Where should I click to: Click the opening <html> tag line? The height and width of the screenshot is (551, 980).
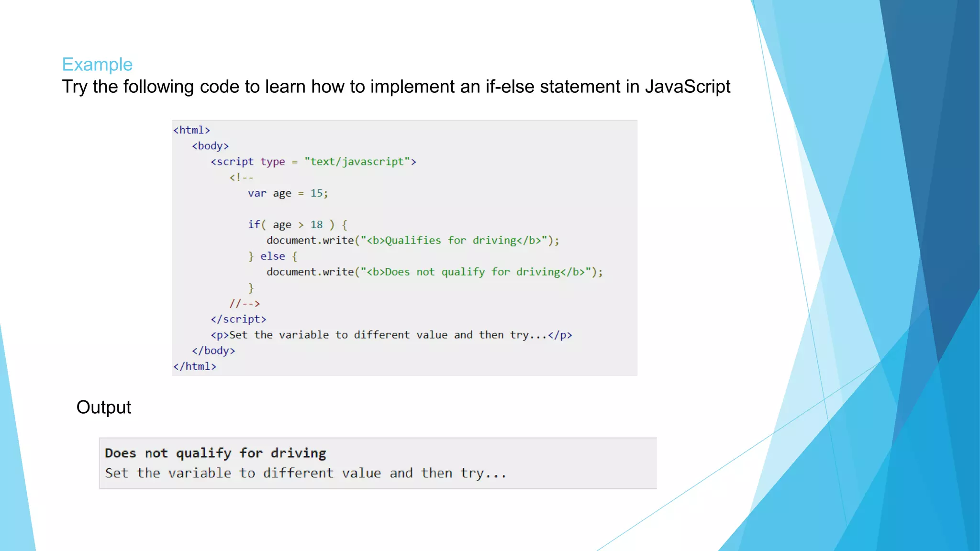191,130
